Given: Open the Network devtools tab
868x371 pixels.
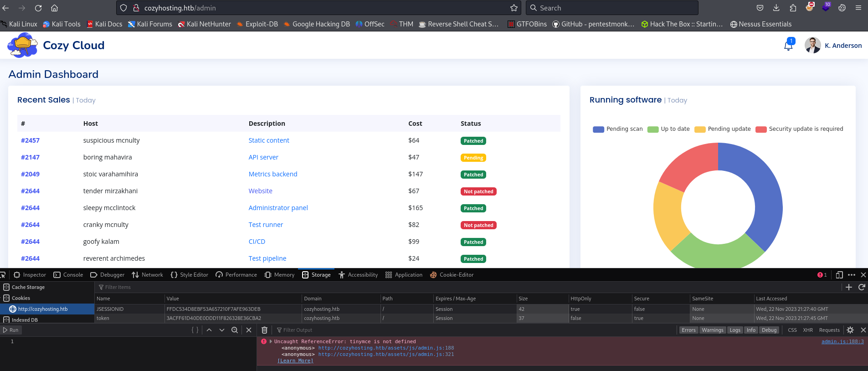Looking at the screenshot, I should 147,275.
